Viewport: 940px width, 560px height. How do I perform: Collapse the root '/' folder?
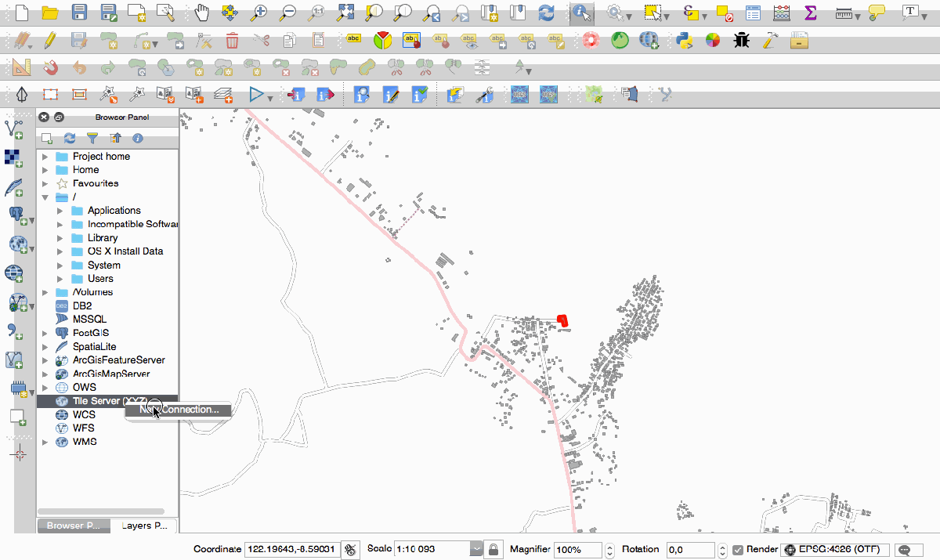point(45,197)
